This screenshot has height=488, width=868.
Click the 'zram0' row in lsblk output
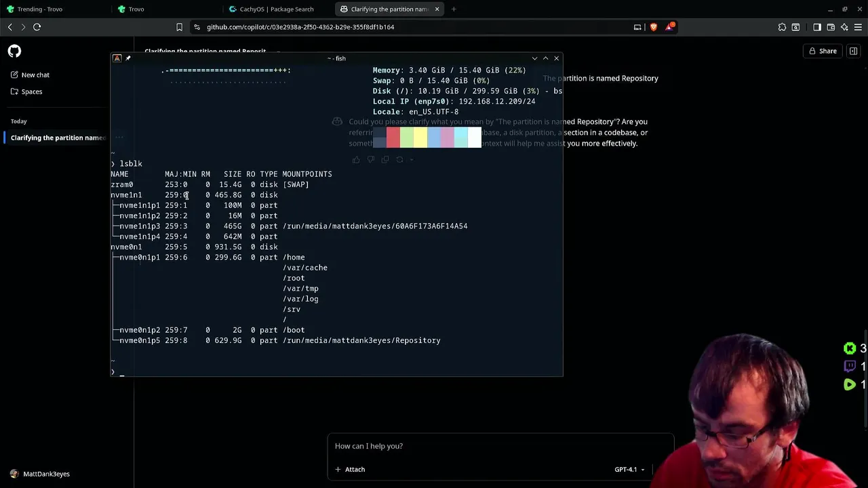point(210,184)
